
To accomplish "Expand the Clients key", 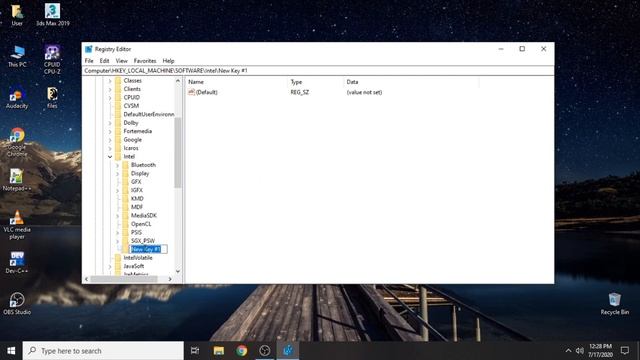I will pyautogui.click(x=110, y=89).
